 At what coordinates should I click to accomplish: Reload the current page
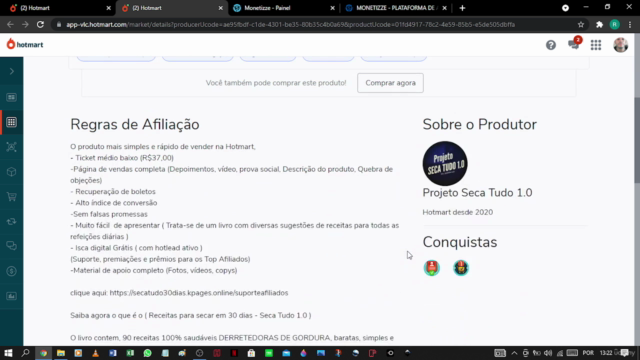click(x=40, y=24)
